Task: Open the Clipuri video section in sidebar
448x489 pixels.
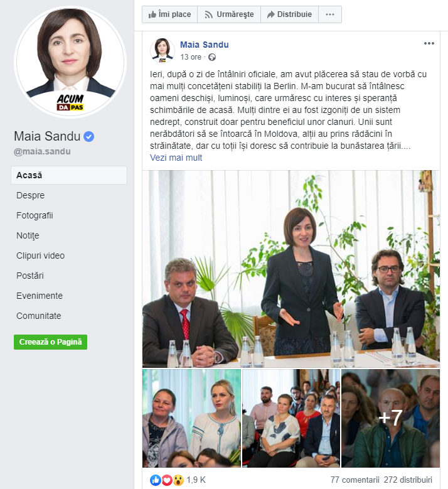Action: (x=40, y=255)
